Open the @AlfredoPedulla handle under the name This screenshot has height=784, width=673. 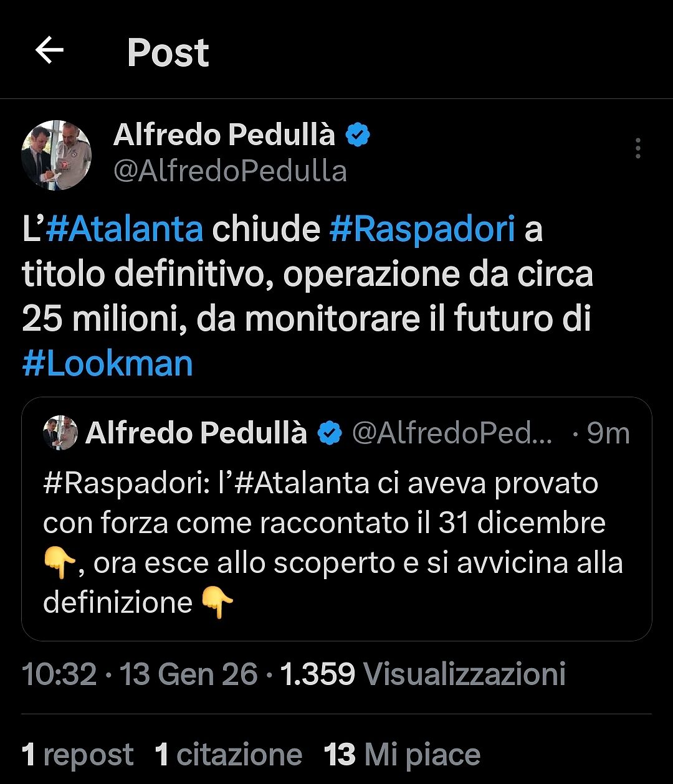pyautogui.click(x=230, y=171)
